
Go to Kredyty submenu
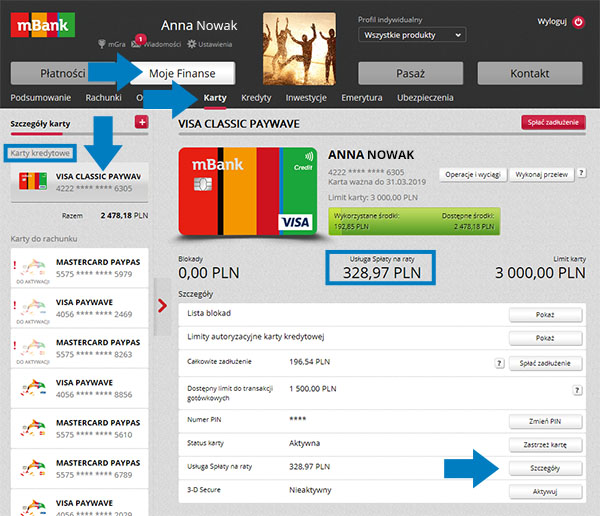256,98
